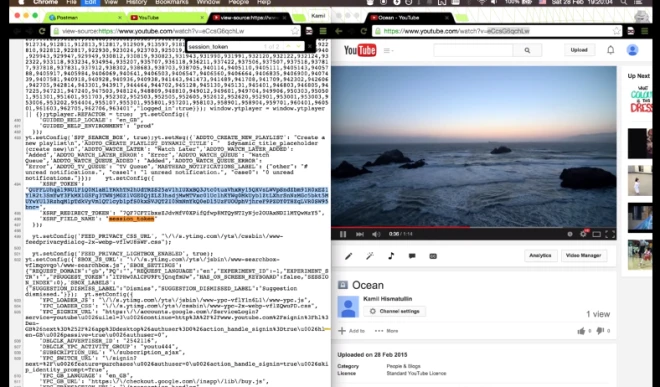The image size is (660, 387).
Task: Click the Video Manager button
Action: click(583, 256)
